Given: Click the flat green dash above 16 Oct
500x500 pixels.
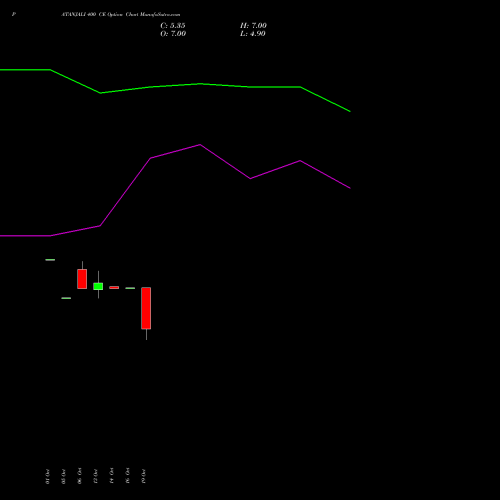Looking at the screenshot, I should (x=130, y=288).
